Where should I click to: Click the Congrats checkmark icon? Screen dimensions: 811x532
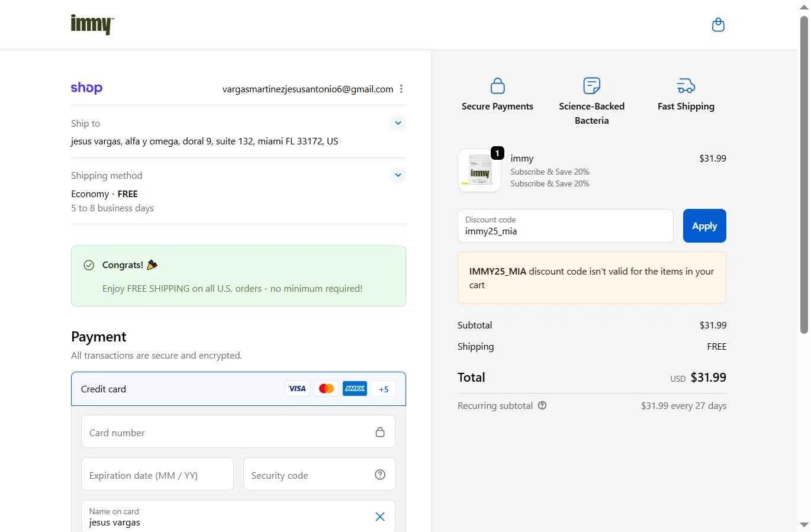(89, 265)
